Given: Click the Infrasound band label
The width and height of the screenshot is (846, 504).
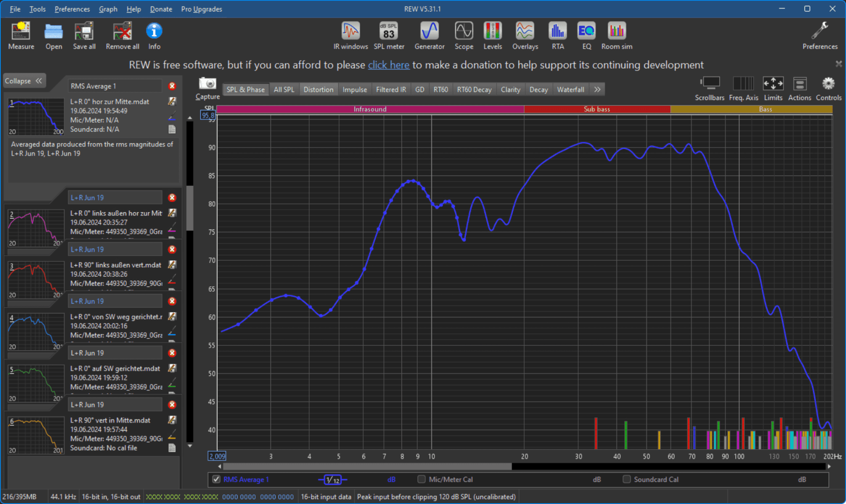Looking at the screenshot, I should (370, 109).
